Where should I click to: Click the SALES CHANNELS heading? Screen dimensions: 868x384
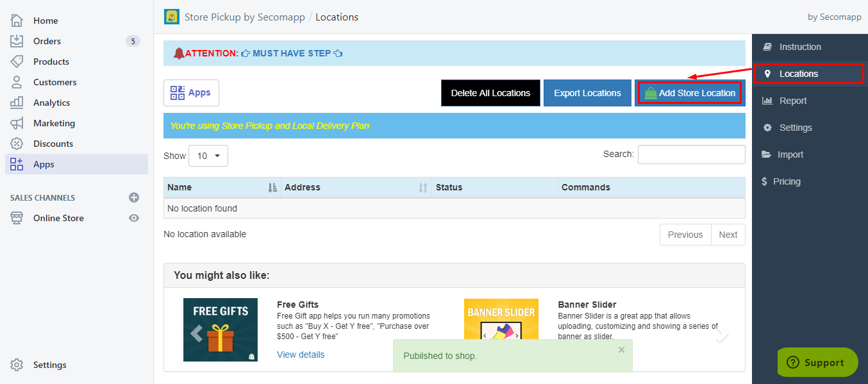[x=42, y=197]
